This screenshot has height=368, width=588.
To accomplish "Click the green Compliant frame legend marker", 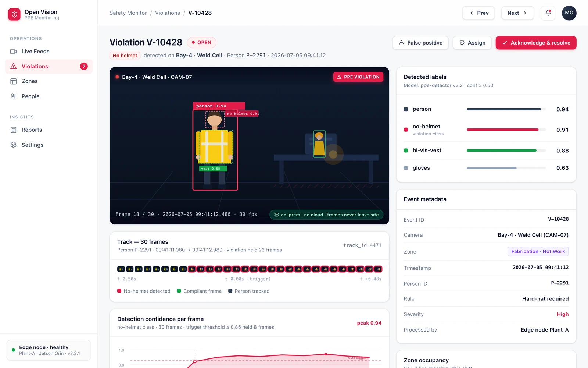I will tap(179, 291).
